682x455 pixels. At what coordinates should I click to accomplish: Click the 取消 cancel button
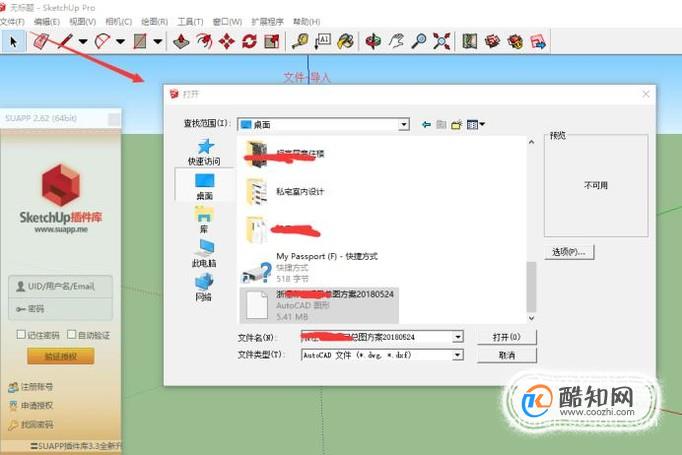(x=507, y=355)
